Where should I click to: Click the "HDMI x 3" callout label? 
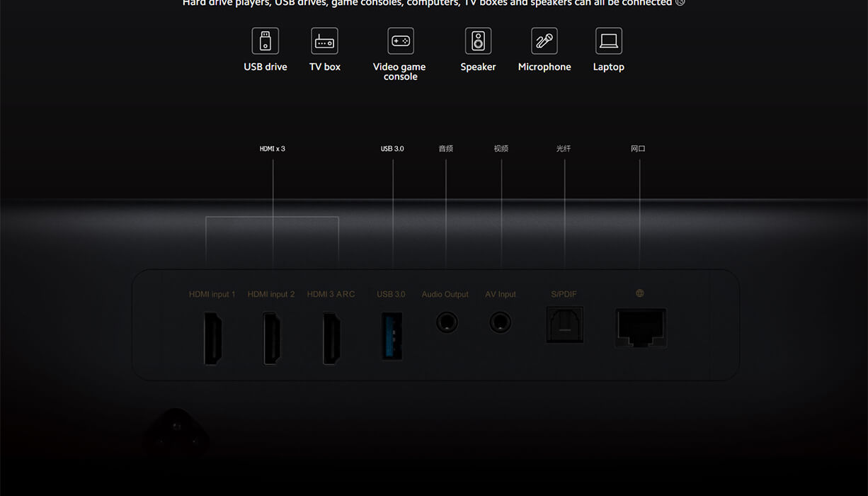pos(273,149)
